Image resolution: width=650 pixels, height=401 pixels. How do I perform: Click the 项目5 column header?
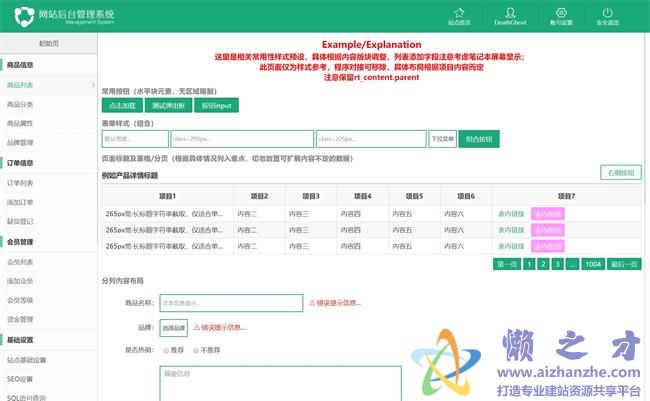pos(414,196)
